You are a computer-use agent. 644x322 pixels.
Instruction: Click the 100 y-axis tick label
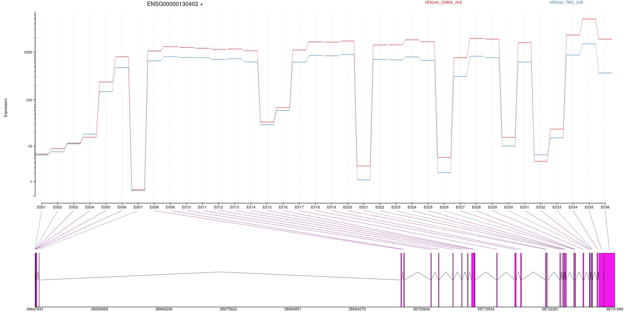coord(29,100)
